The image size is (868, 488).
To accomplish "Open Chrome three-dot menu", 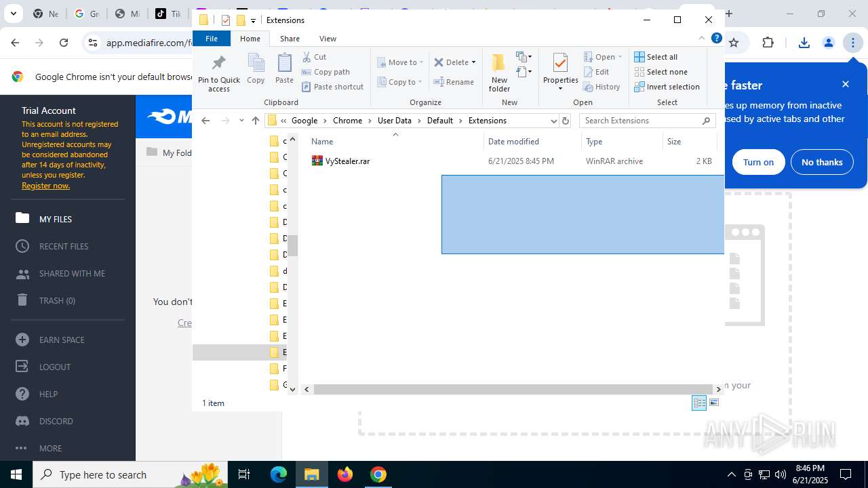I will tap(852, 43).
